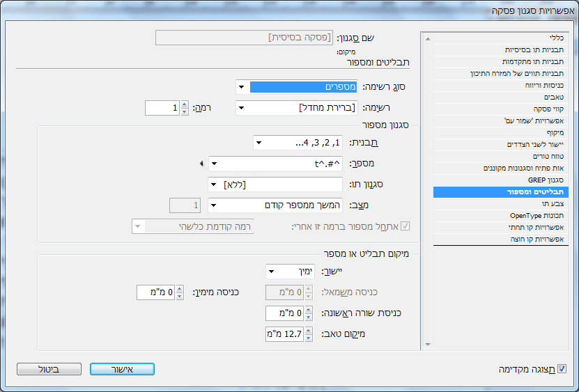Select תבניות תו בסיסיות category

click(500, 50)
